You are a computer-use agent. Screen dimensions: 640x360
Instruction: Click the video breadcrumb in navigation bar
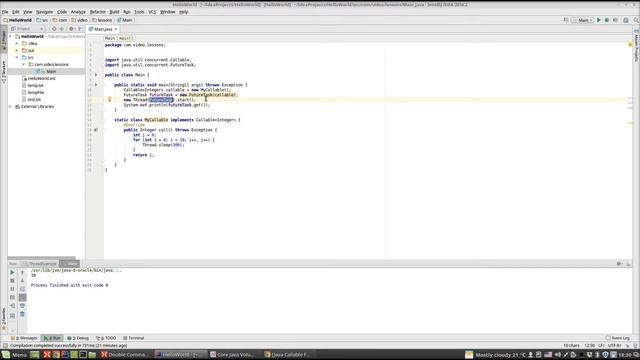(x=80, y=20)
